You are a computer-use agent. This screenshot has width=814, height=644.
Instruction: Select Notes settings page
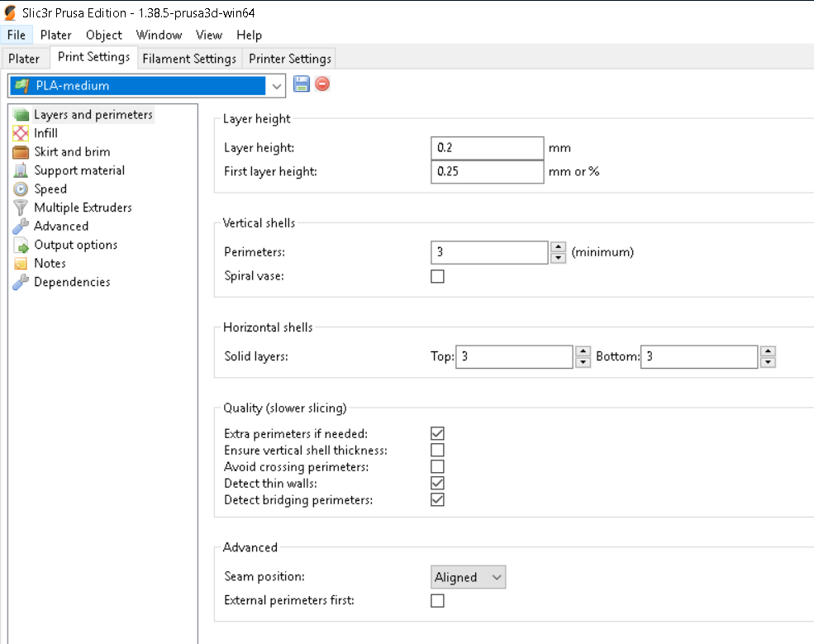point(50,264)
